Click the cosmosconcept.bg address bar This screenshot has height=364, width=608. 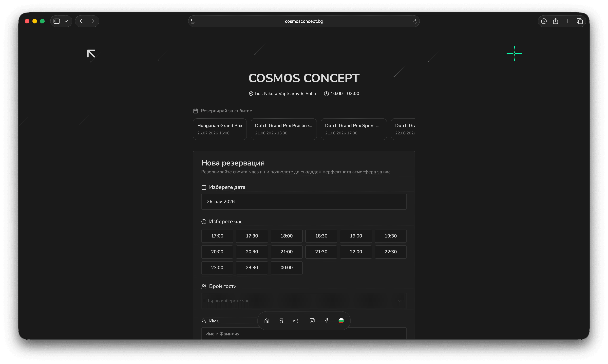pos(304,21)
